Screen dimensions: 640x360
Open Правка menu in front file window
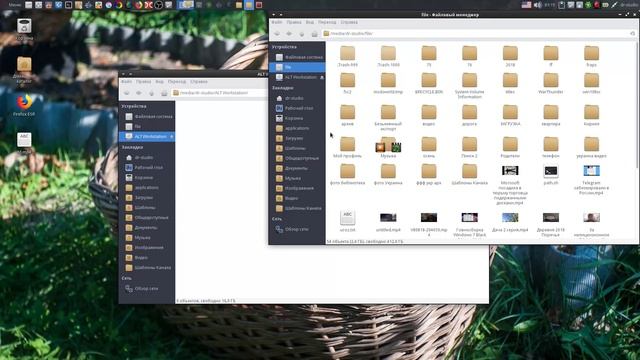[x=294, y=22]
